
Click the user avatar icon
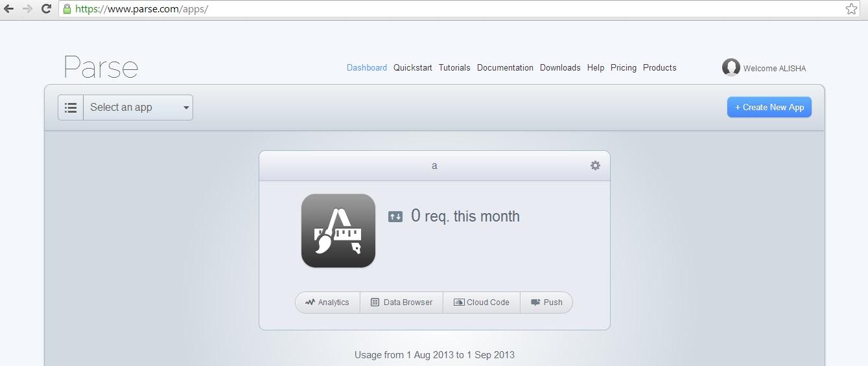click(x=731, y=67)
